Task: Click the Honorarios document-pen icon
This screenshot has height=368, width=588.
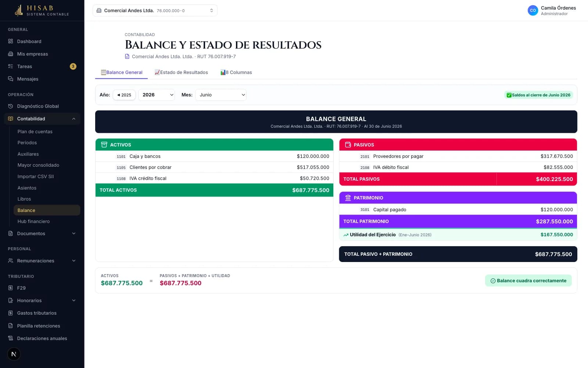Action: pos(11,300)
